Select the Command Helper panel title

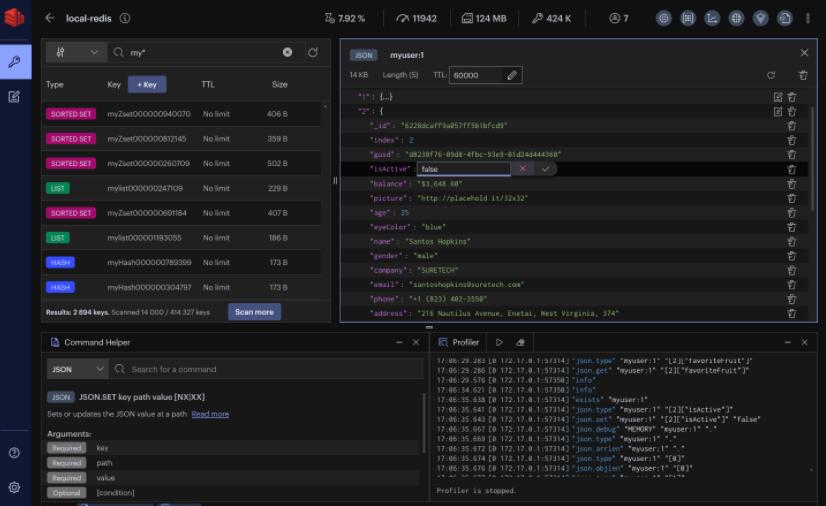coord(97,342)
